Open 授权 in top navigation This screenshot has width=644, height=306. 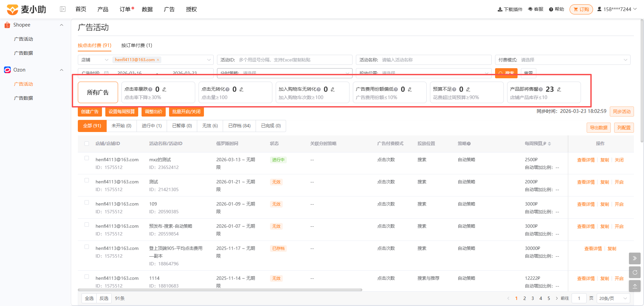[192, 9]
